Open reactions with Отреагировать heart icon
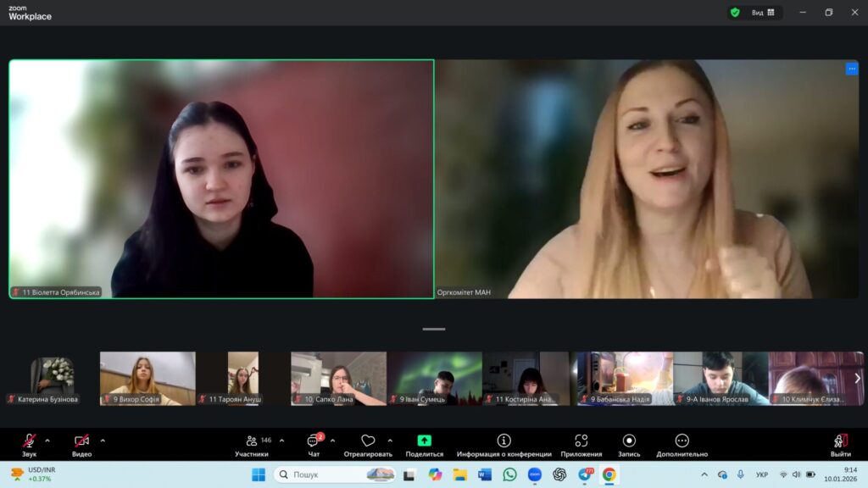Image resolution: width=868 pixels, height=488 pixels. pyautogui.click(x=368, y=442)
